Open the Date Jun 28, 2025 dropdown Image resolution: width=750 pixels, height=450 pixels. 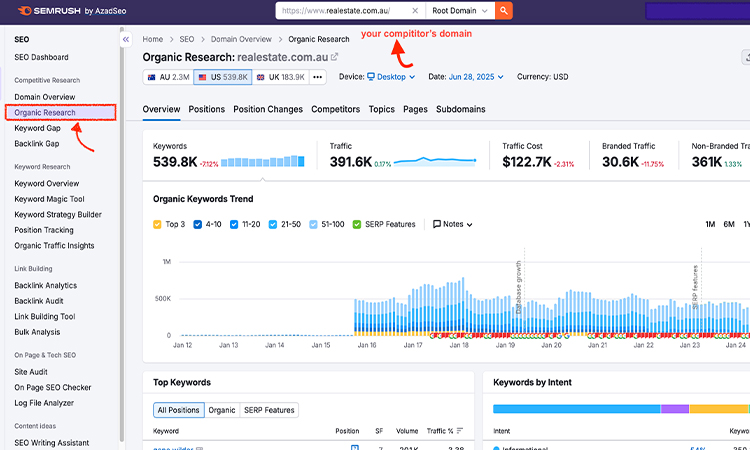(476, 77)
